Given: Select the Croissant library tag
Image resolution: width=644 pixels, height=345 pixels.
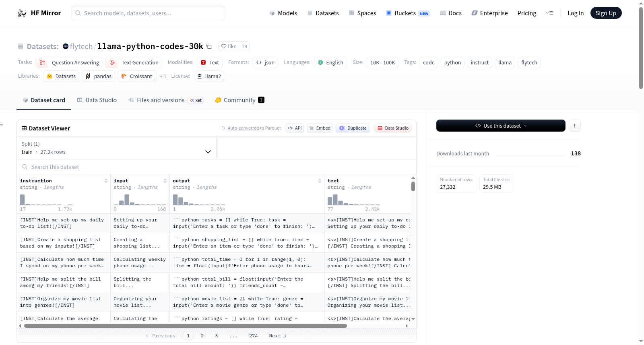Looking at the screenshot, I should [x=136, y=76].
